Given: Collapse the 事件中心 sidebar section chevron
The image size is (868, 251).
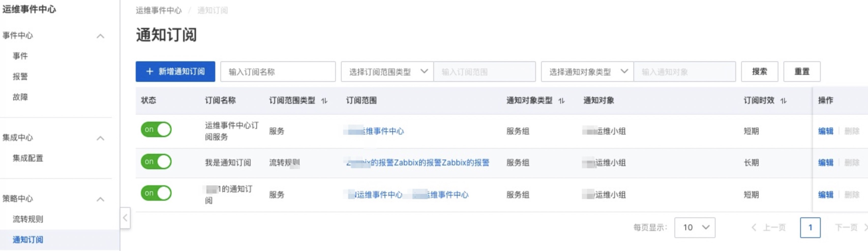Looking at the screenshot, I should (x=100, y=36).
